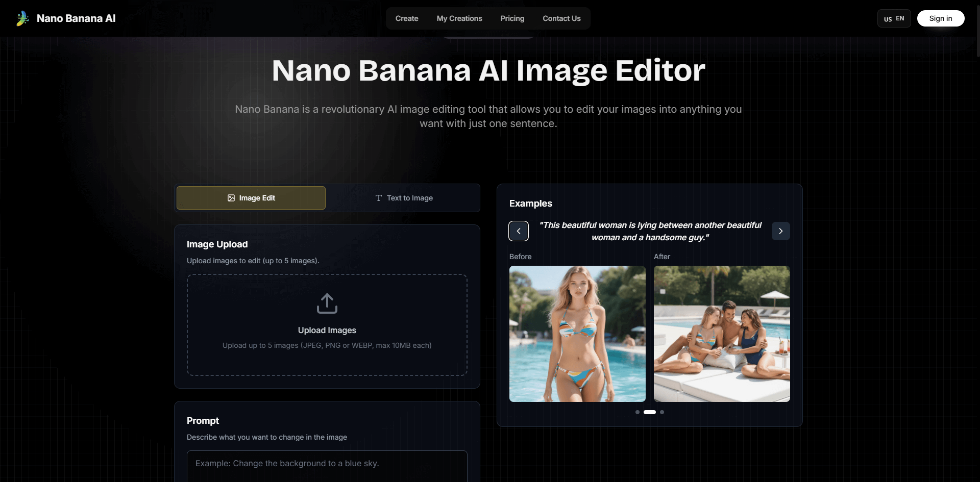The image size is (980, 482).
Task: Switch to the Text to Image tab
Action: [x=404, y=198]
